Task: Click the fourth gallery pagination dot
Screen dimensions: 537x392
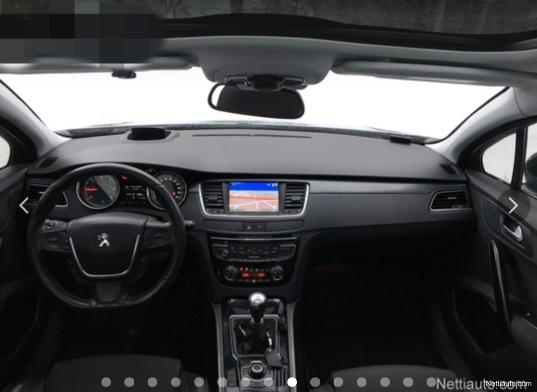Action: tap(176, 382)
